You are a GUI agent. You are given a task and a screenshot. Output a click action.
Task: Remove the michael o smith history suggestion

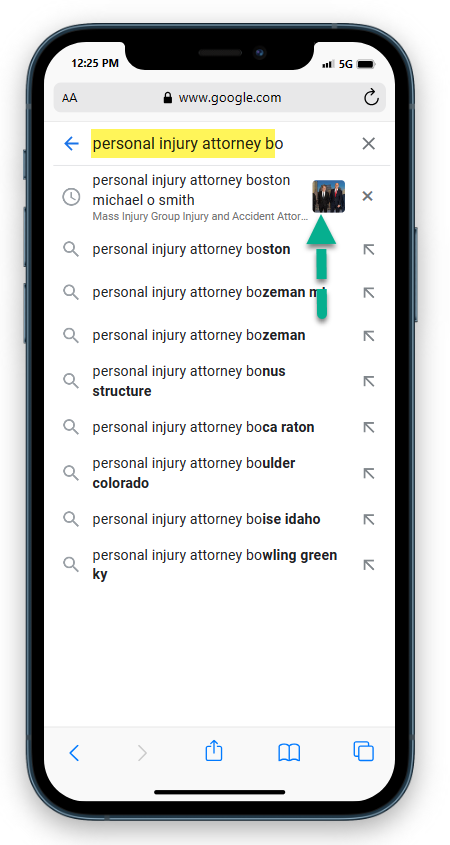(368, 196)
